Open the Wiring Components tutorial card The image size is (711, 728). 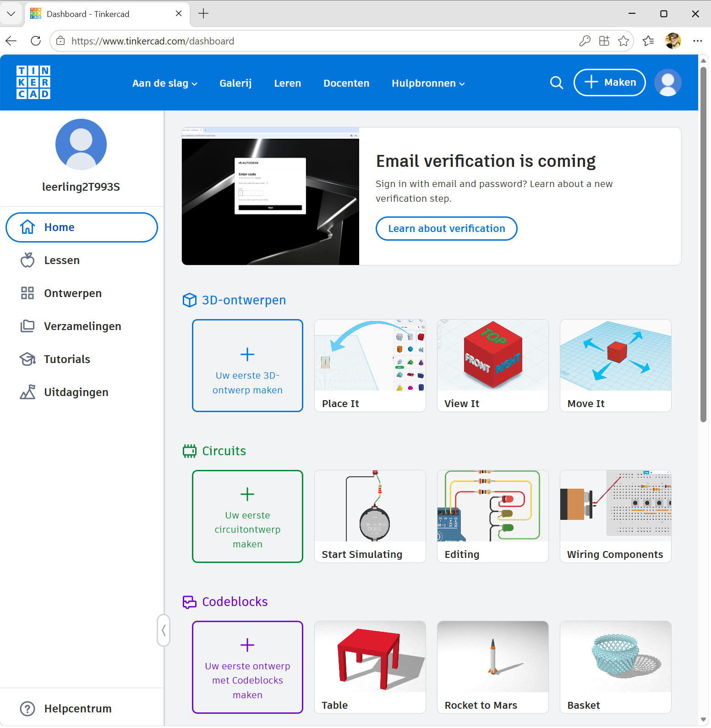[x=616, y=516]
